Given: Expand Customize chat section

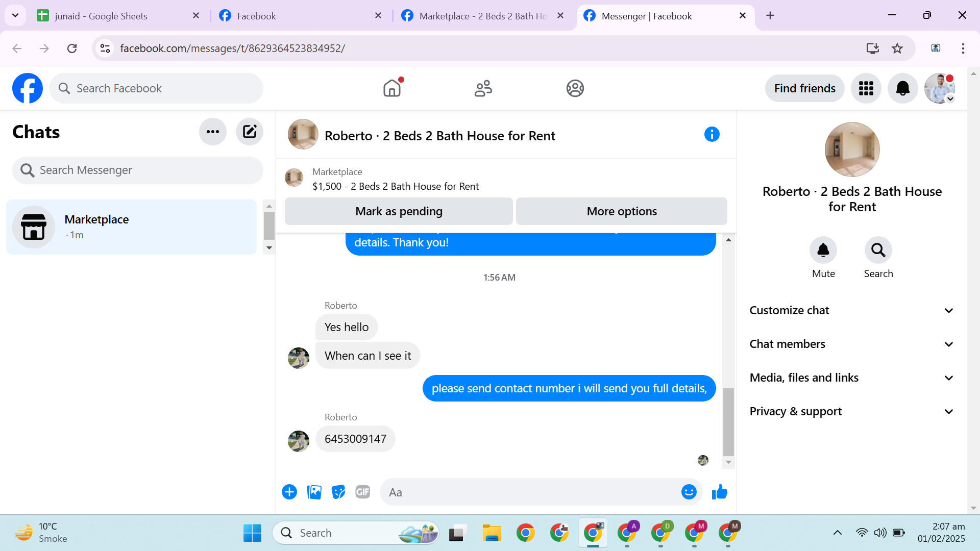Looking at the screenshot, I should (851, 310).
